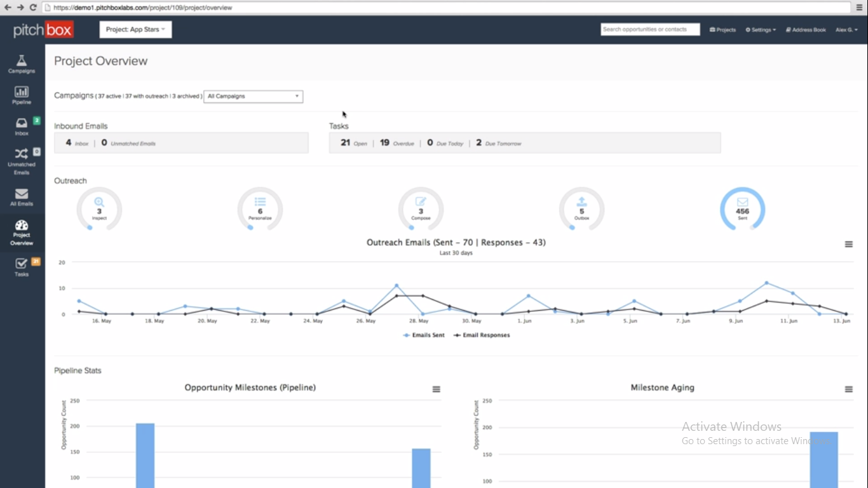Open the Pipeline sidebar icon
The image size is (868, 488).
[x=22, y=95]
